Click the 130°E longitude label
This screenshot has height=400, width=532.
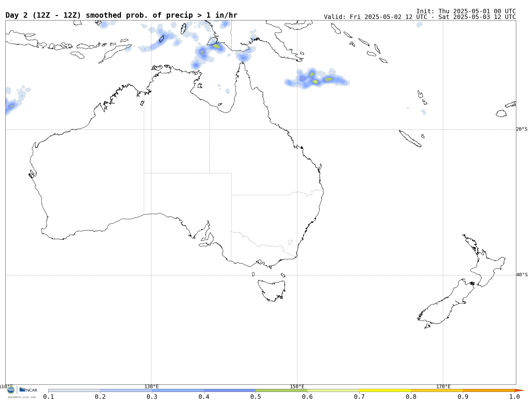pyautogui.click(x=151, y=387)
